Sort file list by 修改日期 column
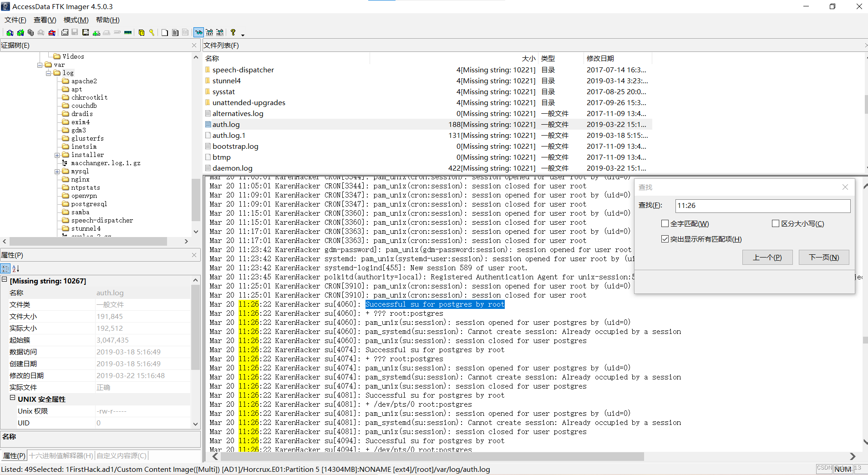Screen dimensions: 868x475 tap(617, 58)
